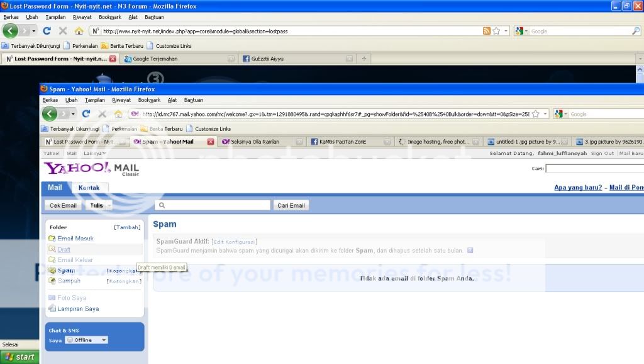
Task: Open Customize Links bookmark in Lost Password window
Action: [169, 45]
